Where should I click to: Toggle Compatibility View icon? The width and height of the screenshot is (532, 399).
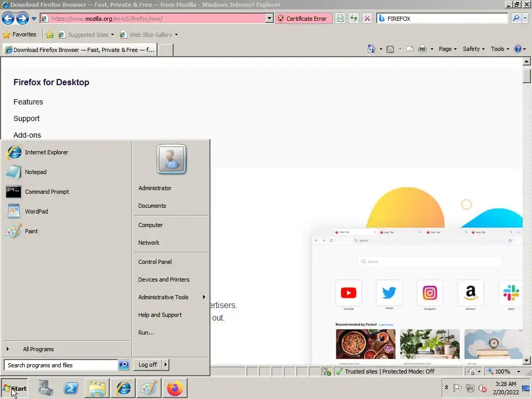[340, 19]
